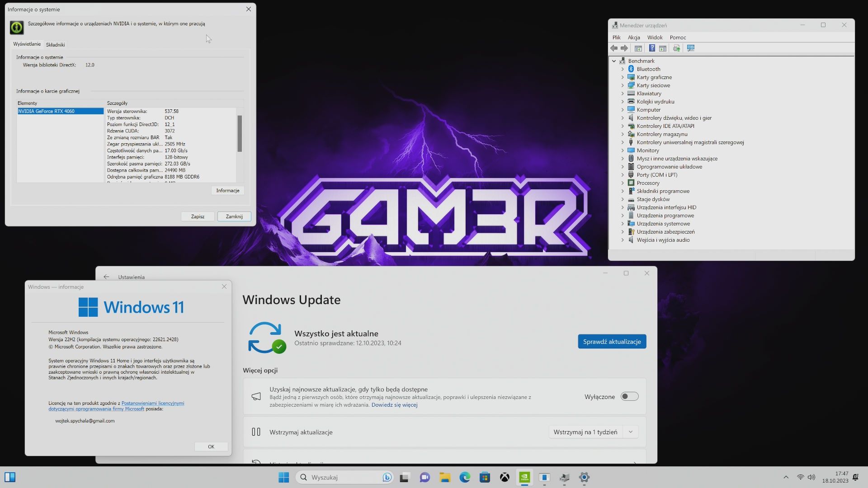The width and height of the screenshot is (868, 488).
Task: Select 'Urządzenia zabezpieczeń' tree entry
Action: click(x=665, y=232)
